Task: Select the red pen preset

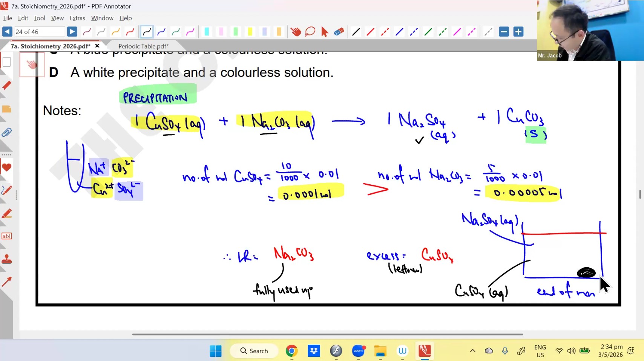Action: (x=130, y=32)
